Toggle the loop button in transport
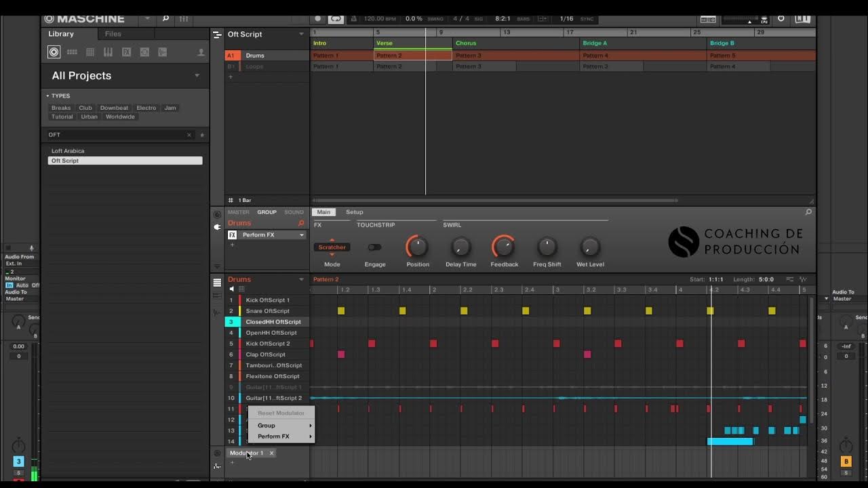This screenshot has height=488, width=868. pyautogui.click(x=336, y=19)
